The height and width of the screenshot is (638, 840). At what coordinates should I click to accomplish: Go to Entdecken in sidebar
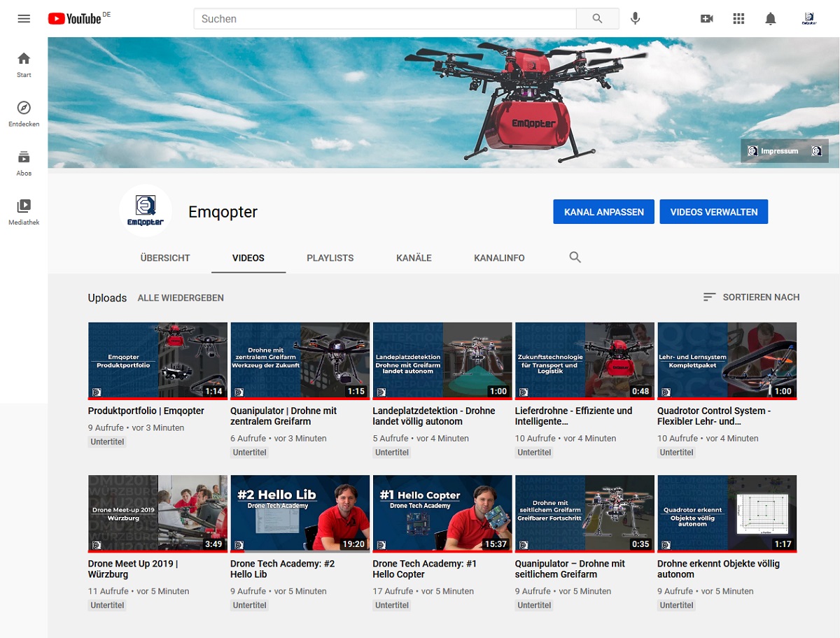(24, 114)
